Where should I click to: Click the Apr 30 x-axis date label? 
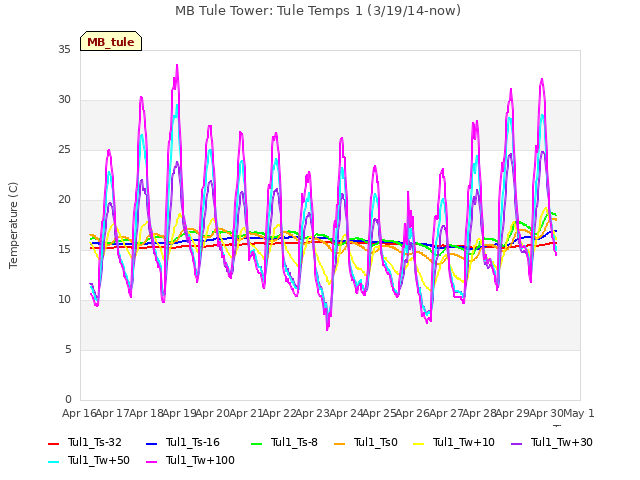(x=546, y=413)
